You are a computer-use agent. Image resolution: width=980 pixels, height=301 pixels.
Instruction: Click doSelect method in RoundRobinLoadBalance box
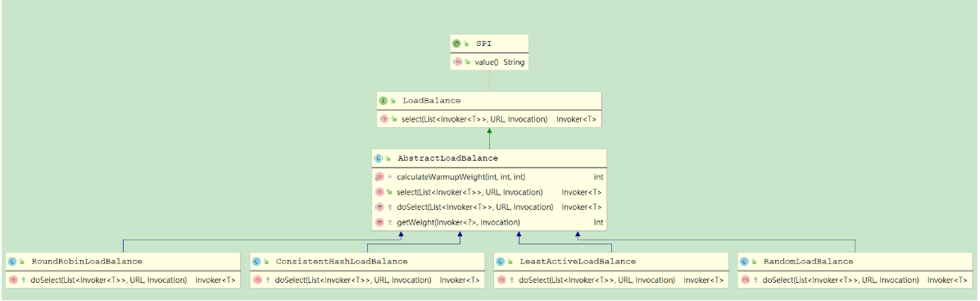pos(123,280)
